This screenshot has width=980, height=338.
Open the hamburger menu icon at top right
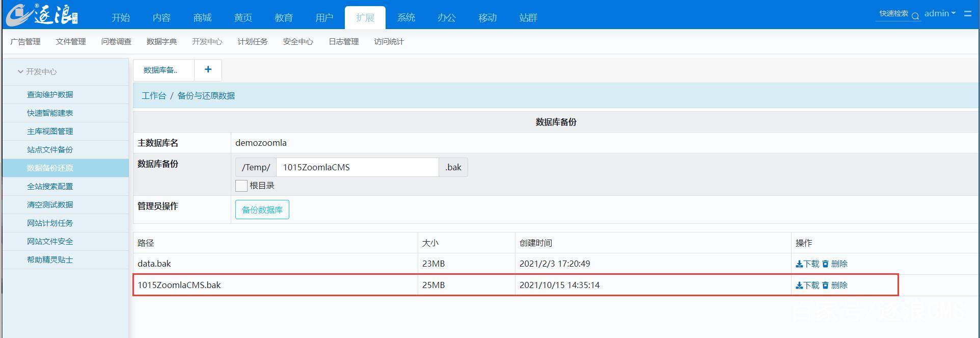[968, 14]
